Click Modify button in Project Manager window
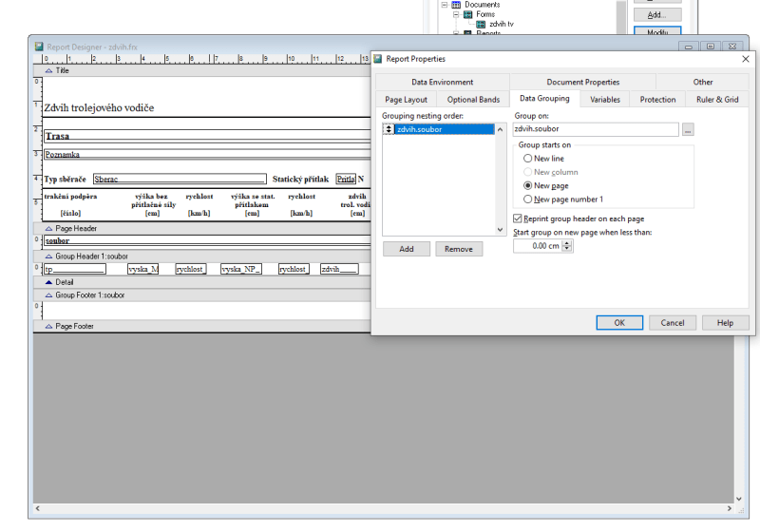The height and width of the screenshot is (532, 760). 657,31
